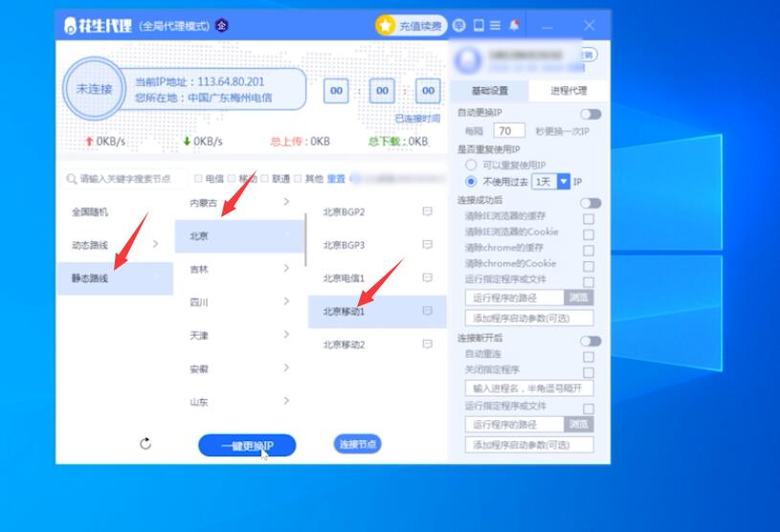The height and width of the screenshot is (532, 780).
Task: Select the 北京 region item
Action: tap(239, 236)
